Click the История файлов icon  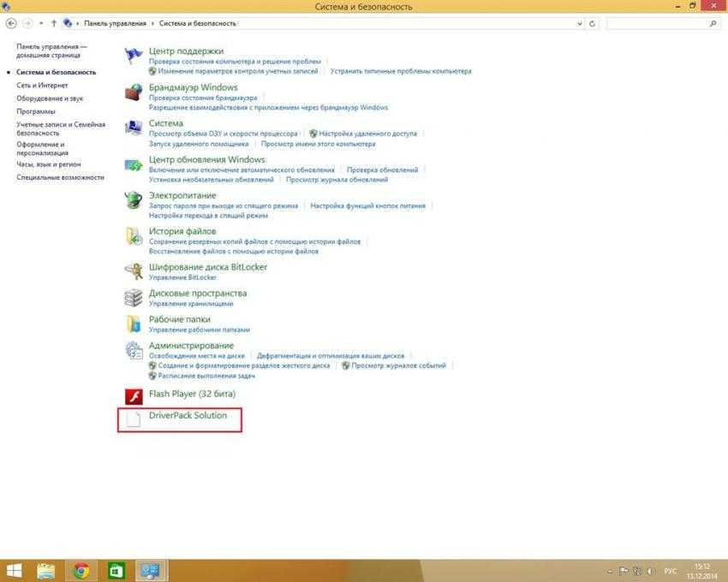(134, 236)
